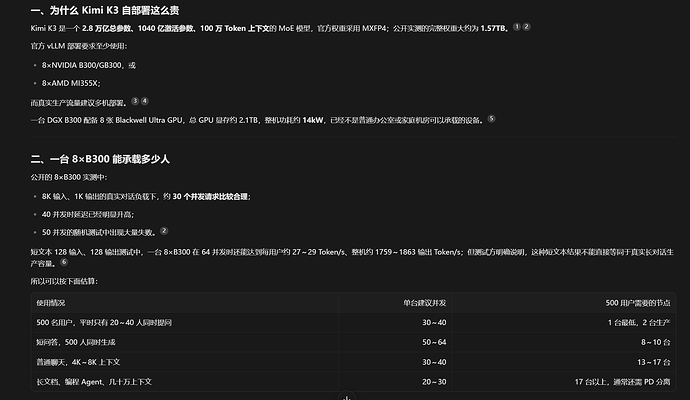Click cell 17 台以上，通常还需 PD 分离

pyautogui.click(x=623, y=382)
